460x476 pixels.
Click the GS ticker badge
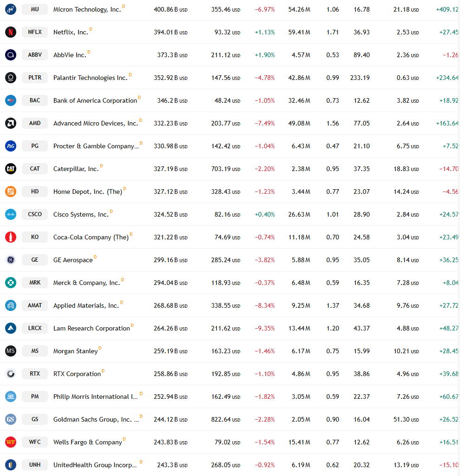35,419
